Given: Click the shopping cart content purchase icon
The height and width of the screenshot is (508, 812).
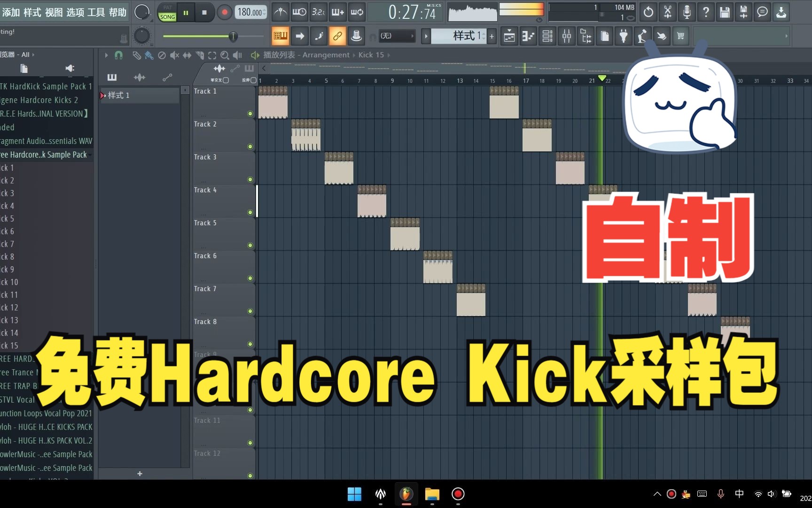Looking at the screenshot, I should pos(680,36).
